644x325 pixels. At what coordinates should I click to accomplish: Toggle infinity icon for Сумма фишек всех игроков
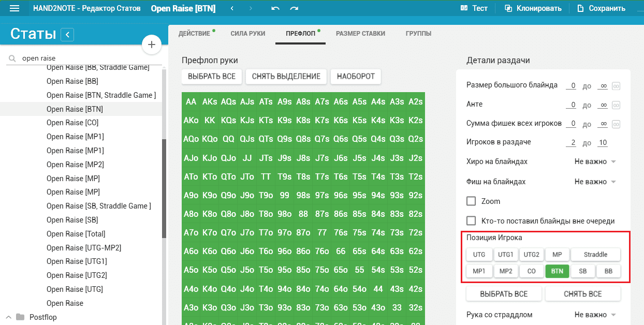(617, 124)
